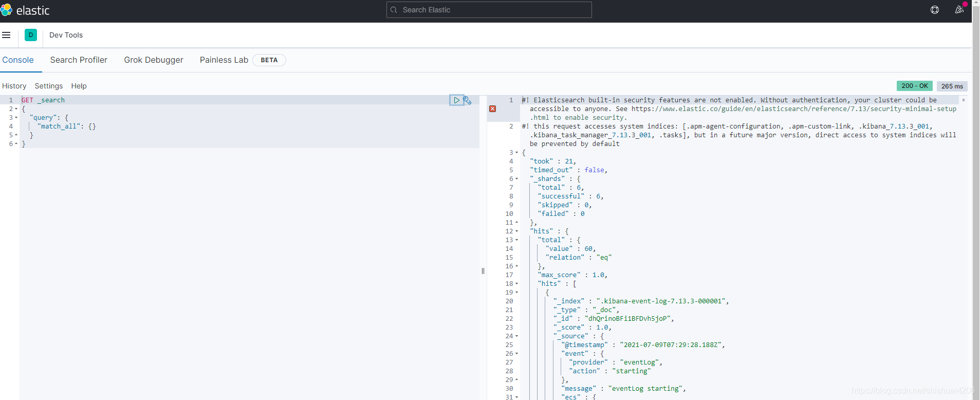Screen dimensions: 980x400
Task: Click the Dev Tools breadcrumb
Action: 66,35
